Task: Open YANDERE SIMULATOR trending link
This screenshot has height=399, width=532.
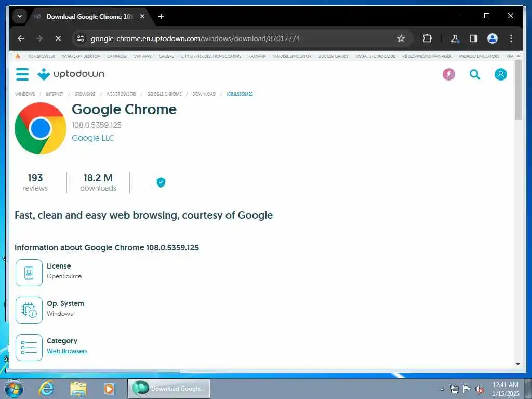Action: click(292, 56)
